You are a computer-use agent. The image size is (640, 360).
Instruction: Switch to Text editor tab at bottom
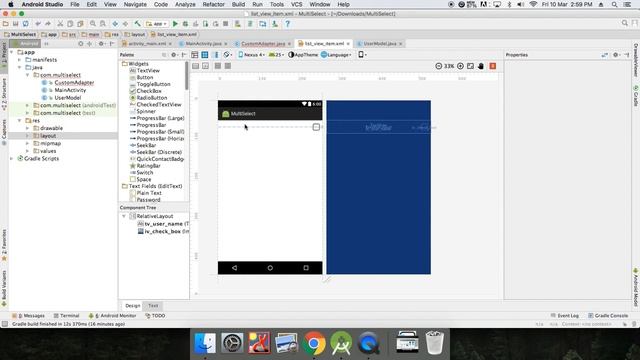pyautogui.click(x=153, y=305)
